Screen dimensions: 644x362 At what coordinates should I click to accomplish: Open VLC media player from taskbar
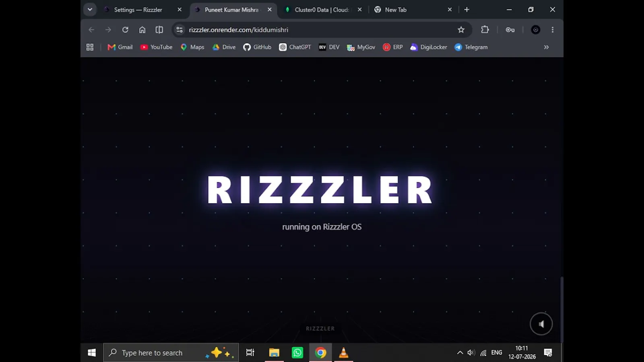click(344, 353)
